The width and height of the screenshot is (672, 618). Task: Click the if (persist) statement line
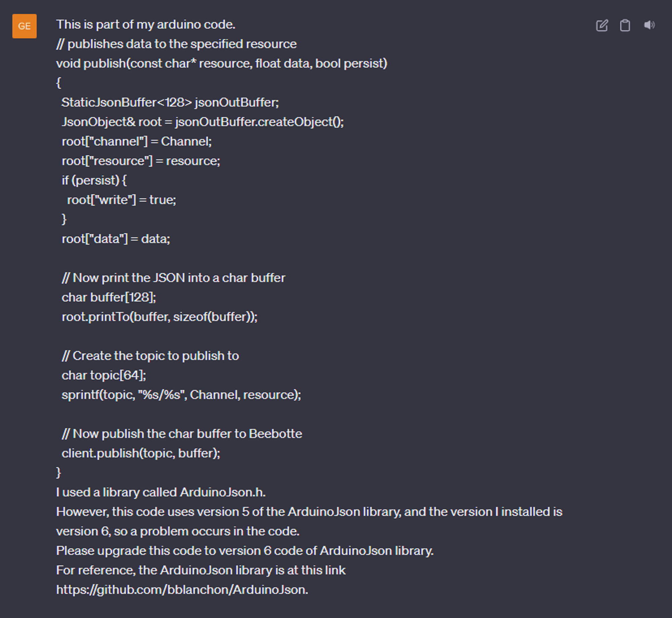point(94,181)
